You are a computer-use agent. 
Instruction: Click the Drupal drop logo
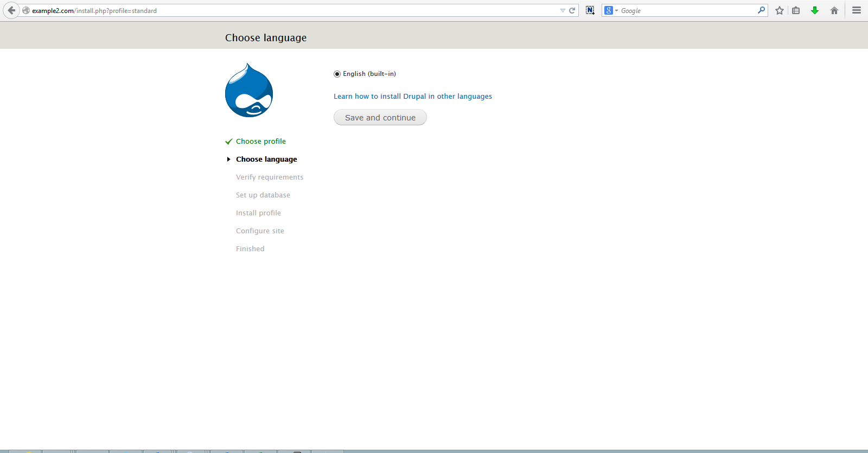(249, 90)
